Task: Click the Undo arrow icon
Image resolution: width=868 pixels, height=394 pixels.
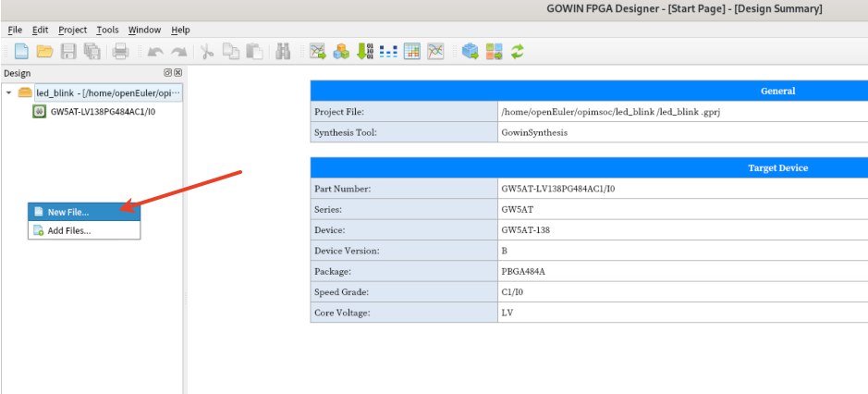Action: pyautogui.click(x=155, y=52)
